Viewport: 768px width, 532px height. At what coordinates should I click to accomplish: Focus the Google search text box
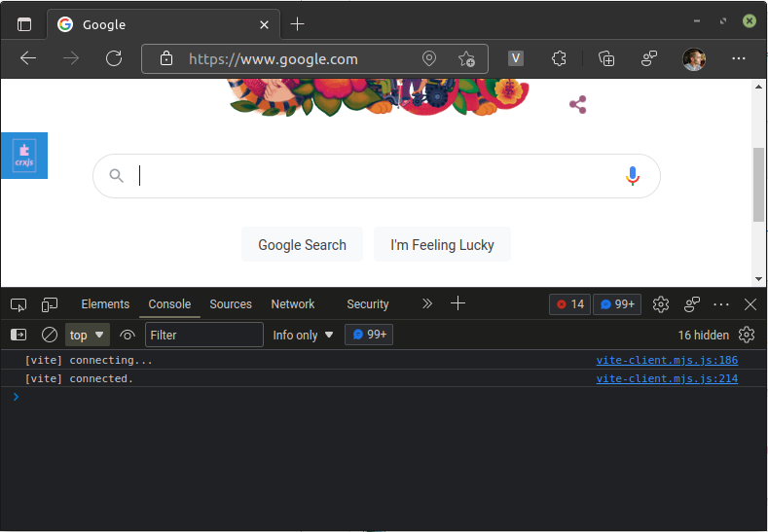pos(376,176)
